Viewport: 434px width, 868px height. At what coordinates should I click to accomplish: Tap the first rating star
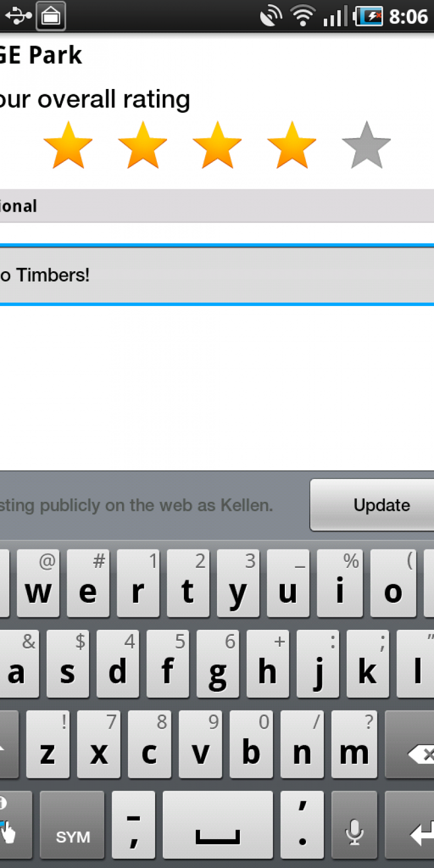(x=68, y=145)
